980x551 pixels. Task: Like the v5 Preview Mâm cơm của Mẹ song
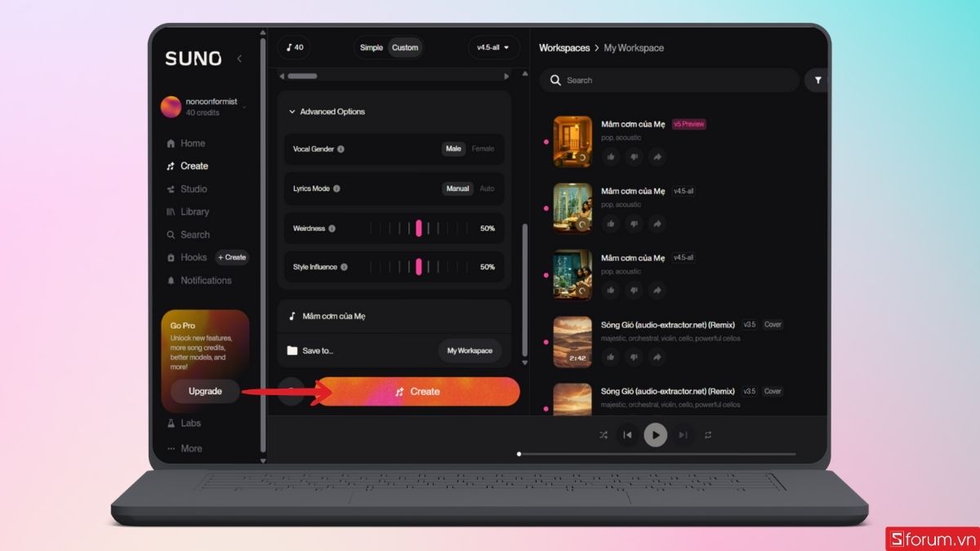tap(610, 157)
